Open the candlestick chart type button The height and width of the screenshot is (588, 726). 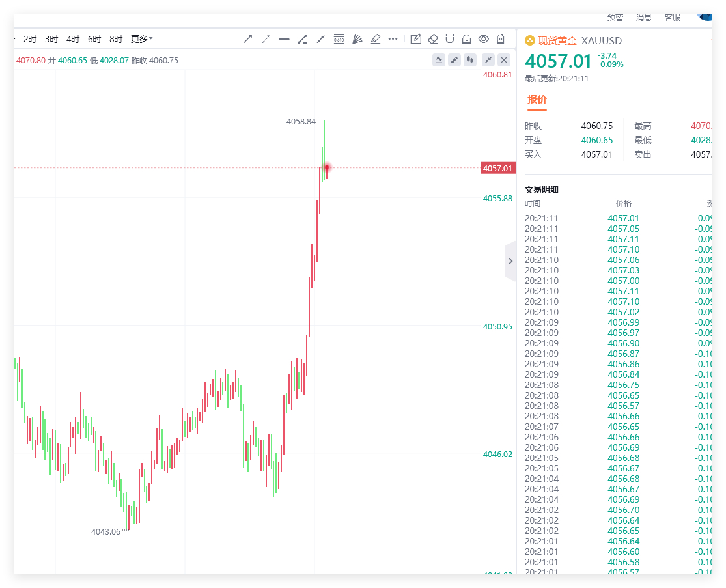470,60
